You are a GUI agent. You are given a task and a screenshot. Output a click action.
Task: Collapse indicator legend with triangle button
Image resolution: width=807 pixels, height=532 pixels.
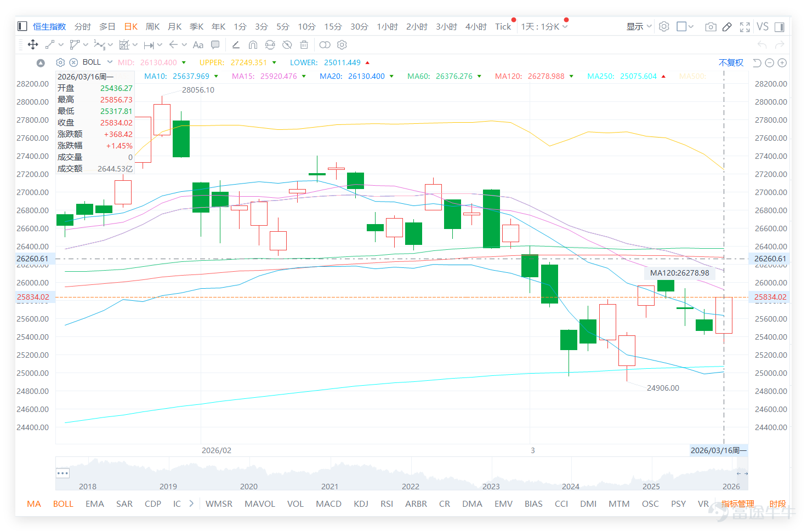41,63
